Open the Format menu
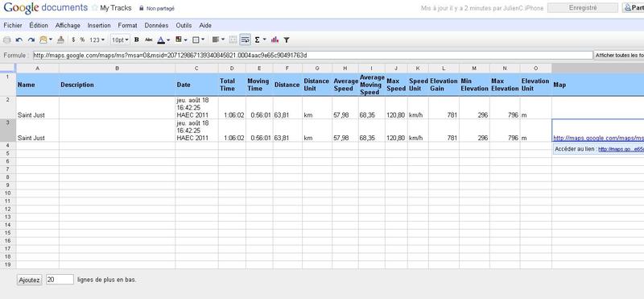 click(127, 26)
